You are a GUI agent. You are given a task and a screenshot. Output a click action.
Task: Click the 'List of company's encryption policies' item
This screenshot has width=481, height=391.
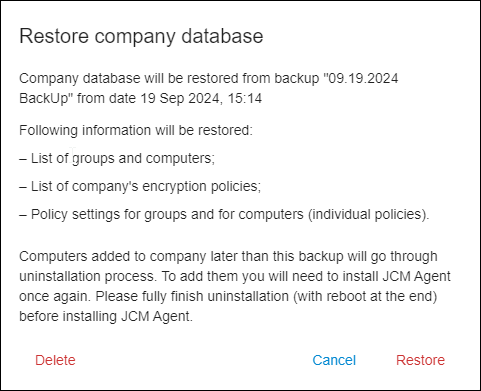(x=146, y=186)
